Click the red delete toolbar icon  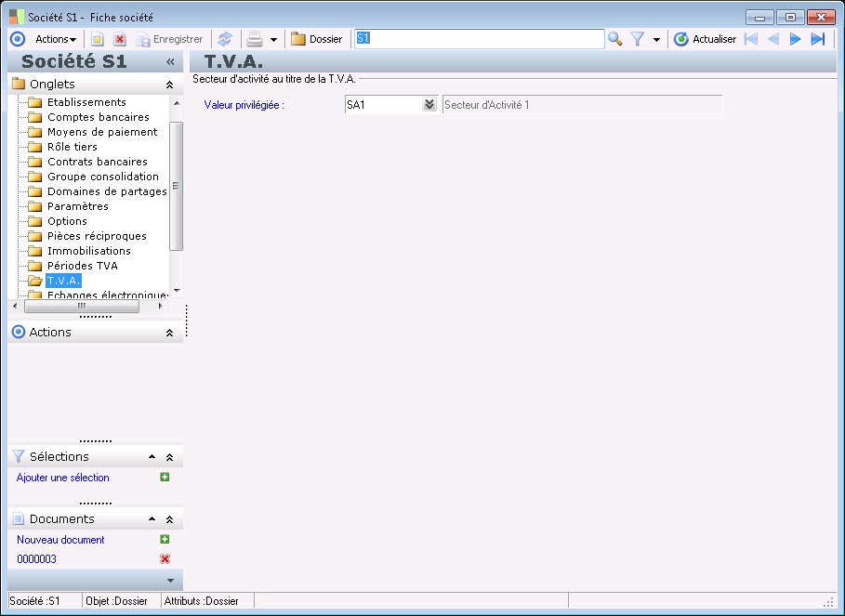coord(119,39)
